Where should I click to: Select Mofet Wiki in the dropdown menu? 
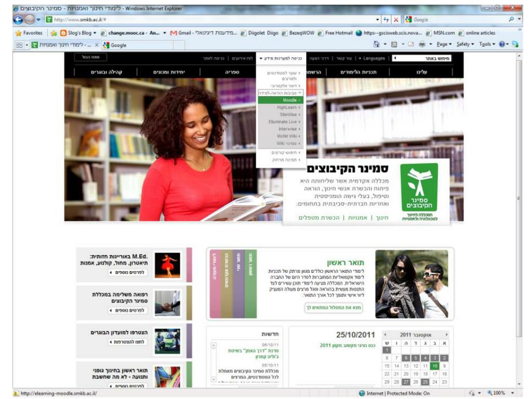point(281,136)
